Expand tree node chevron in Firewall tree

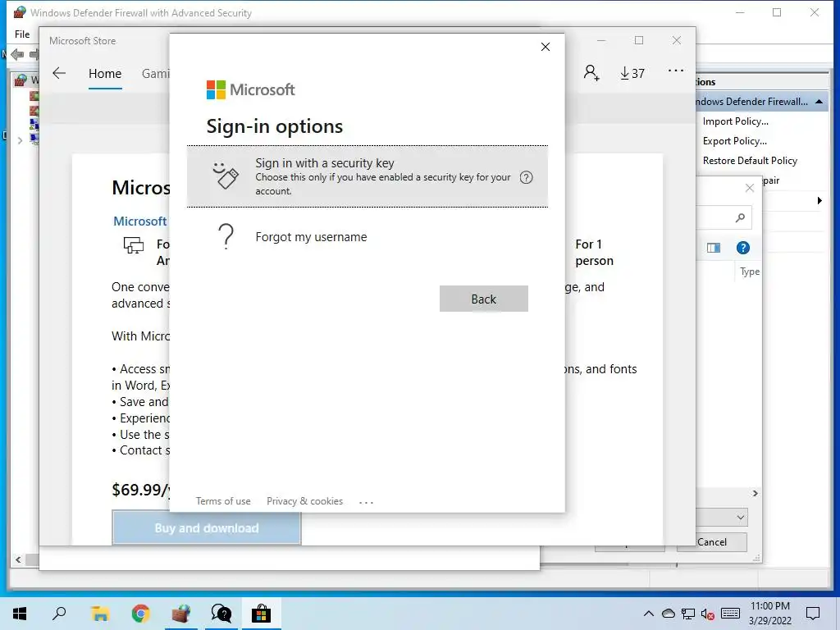(20, 141)
